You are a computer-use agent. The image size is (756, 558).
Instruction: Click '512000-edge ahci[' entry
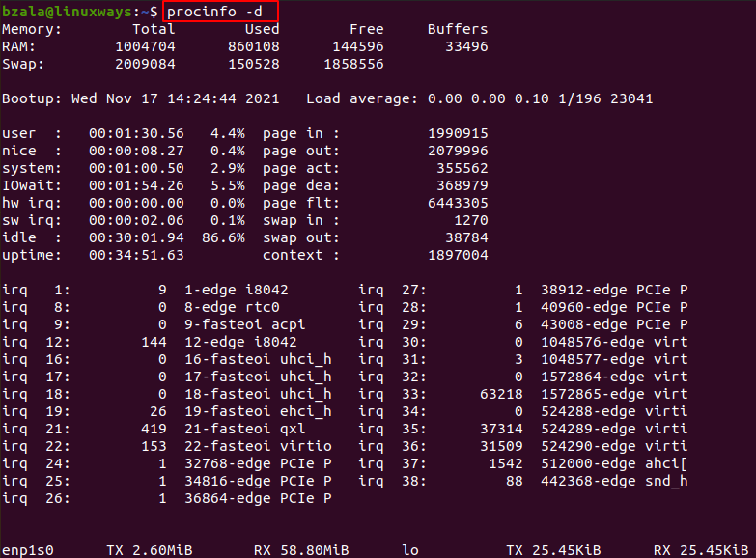[614, 463]
